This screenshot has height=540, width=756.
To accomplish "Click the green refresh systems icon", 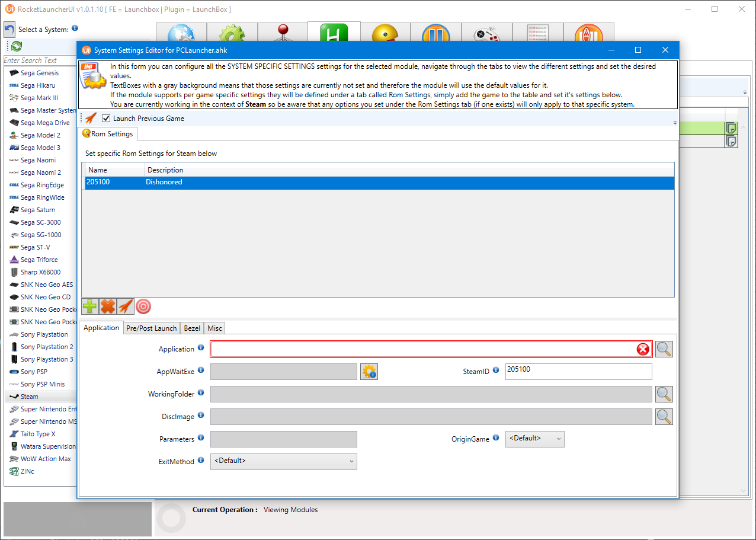I will (x=16, y=46).
